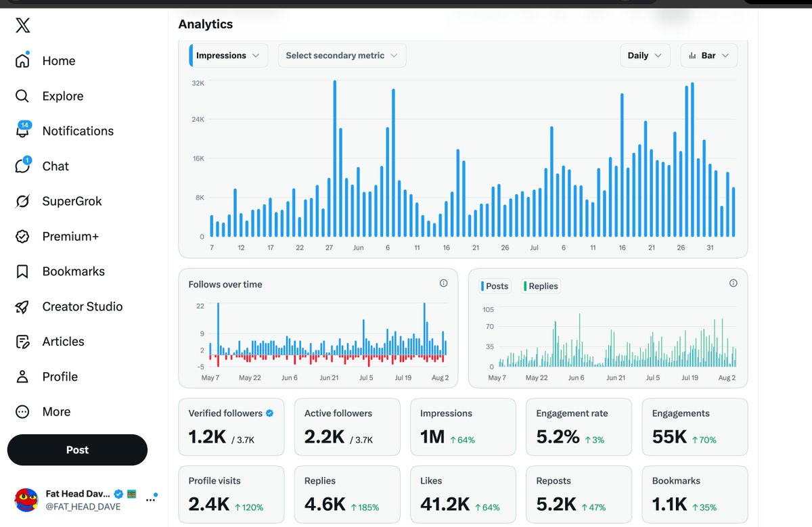Select Bookmarks menu item
The width and height of the screenshot is (812, 527).
pyautogui.click(x=74, y=271)
